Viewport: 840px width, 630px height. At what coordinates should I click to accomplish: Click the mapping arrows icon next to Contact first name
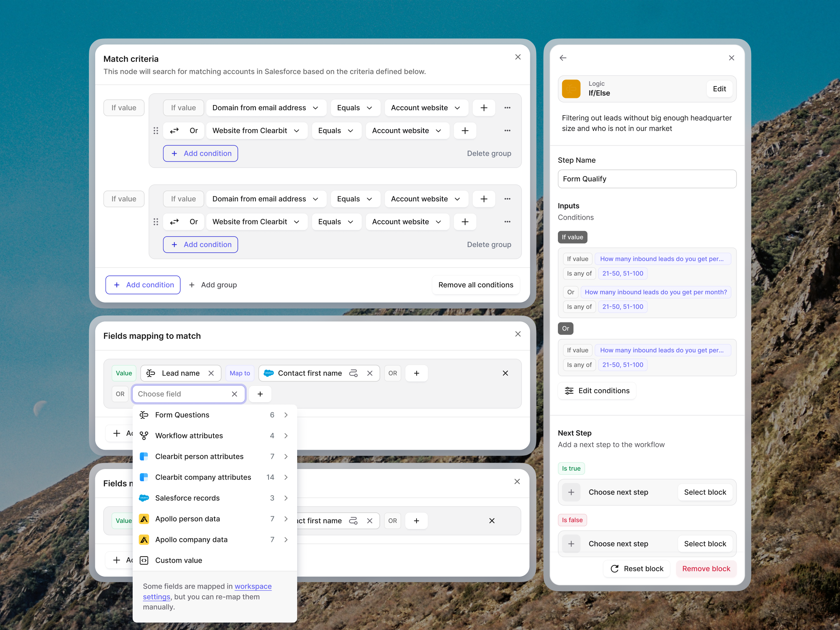pos(353,373)
